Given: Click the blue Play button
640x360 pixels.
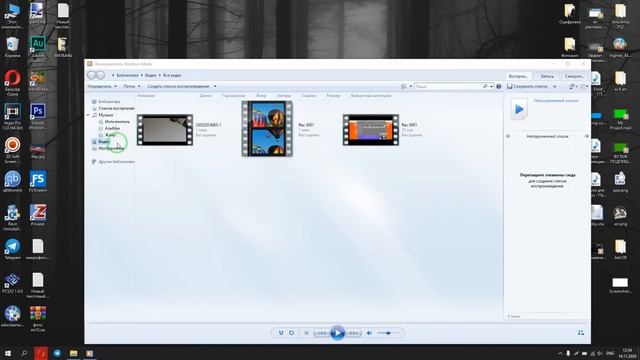Looking at the screenshot, I should click(338, 333).
